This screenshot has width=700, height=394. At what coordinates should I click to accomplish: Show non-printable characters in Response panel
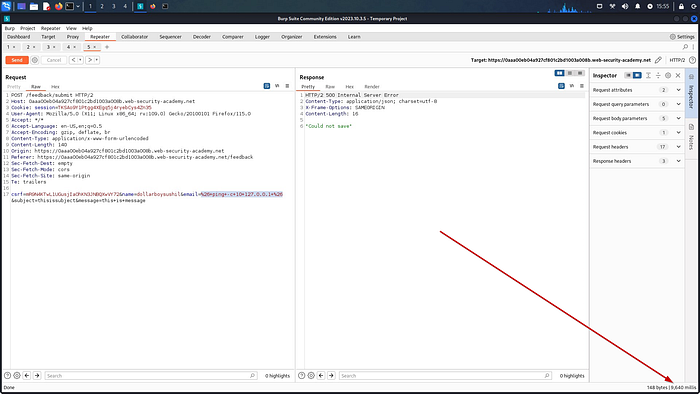[571, 86]
